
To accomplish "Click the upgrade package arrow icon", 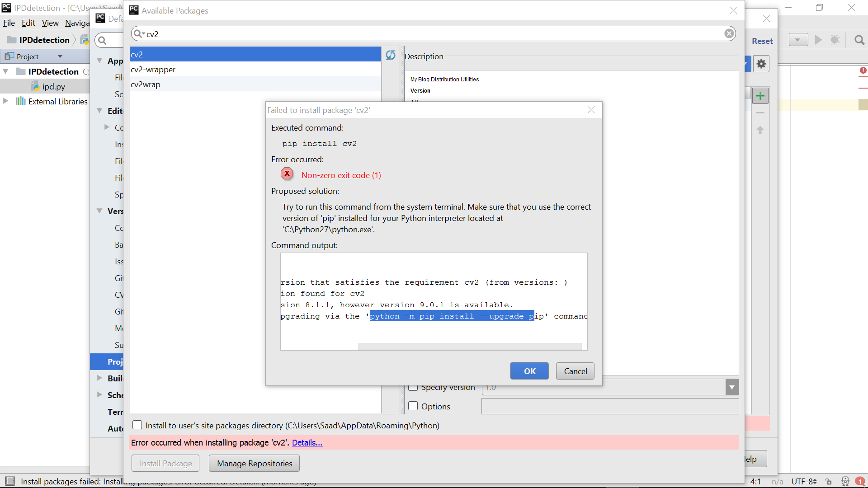I will pos(760,130).
